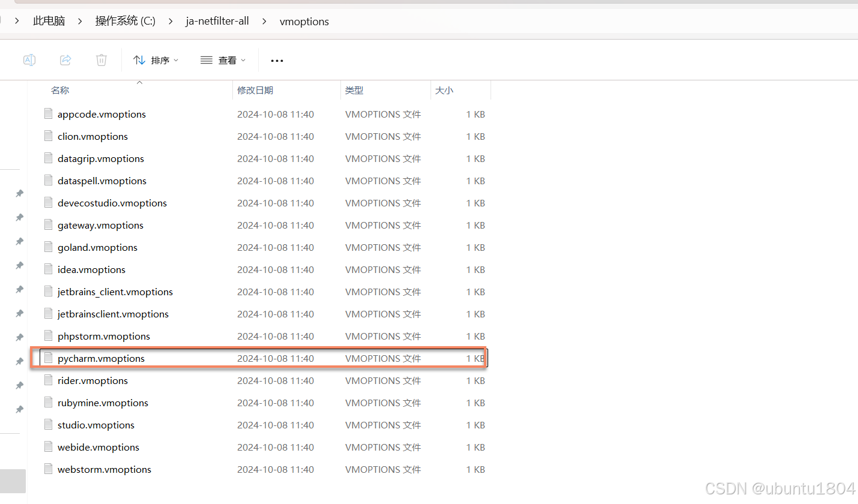This screenshot has height=504, width=858.
Task: Select the studio.vmoptions file name
Action: (96, 425)
